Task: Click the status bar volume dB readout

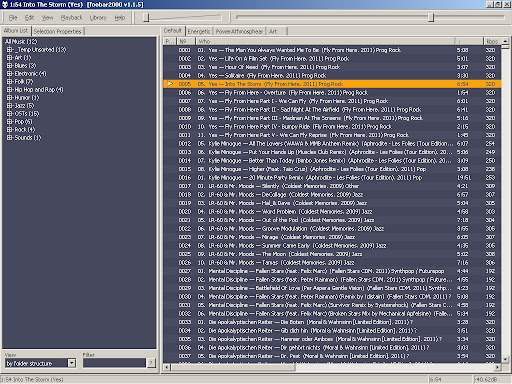Action: tap(487, 379)
